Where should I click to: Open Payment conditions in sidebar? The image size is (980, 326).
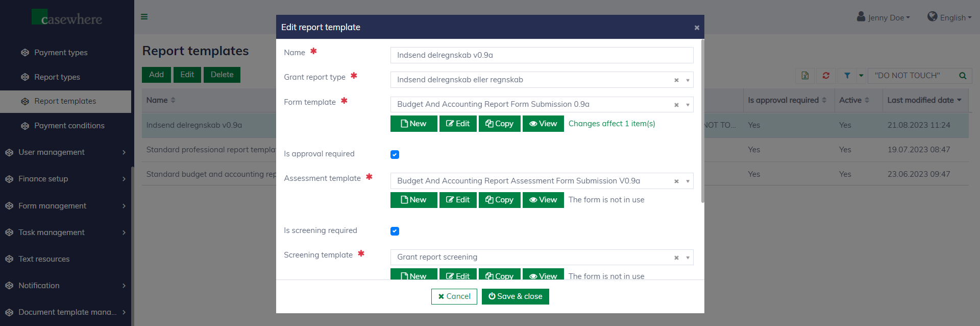69,126
